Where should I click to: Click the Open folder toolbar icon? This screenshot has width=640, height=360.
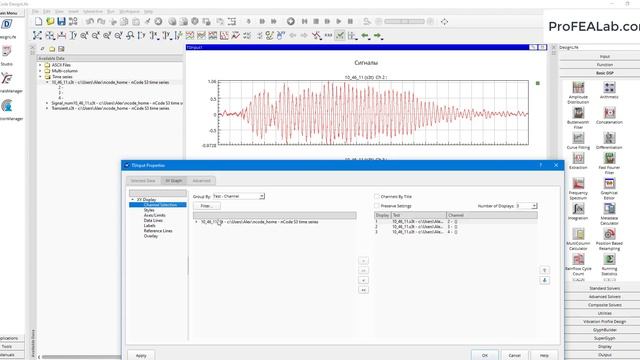tap(50, 21)
